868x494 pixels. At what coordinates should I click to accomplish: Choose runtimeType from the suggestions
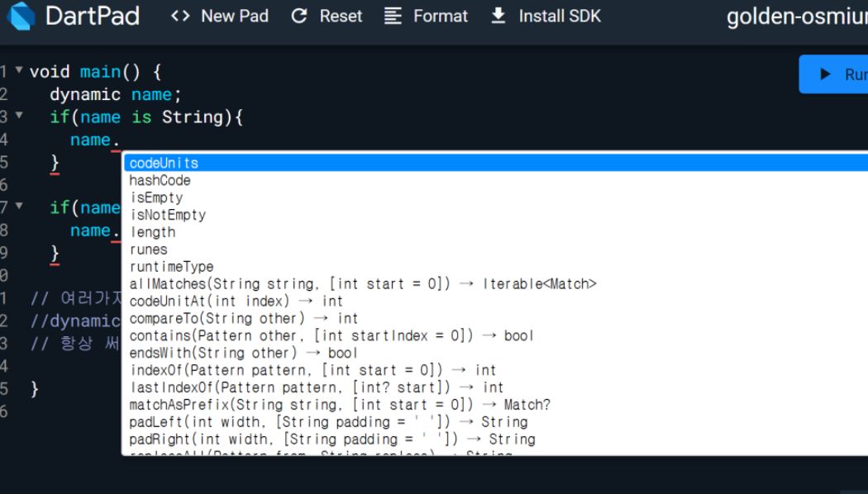(496, 267)
